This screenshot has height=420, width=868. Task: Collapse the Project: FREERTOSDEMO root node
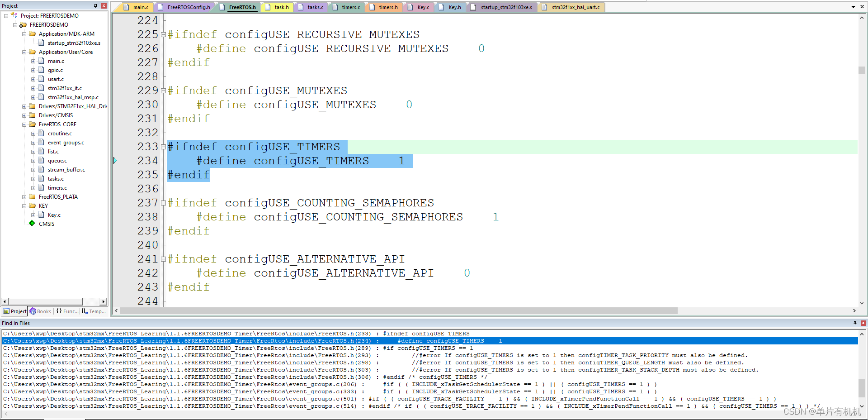pos(6,16)
